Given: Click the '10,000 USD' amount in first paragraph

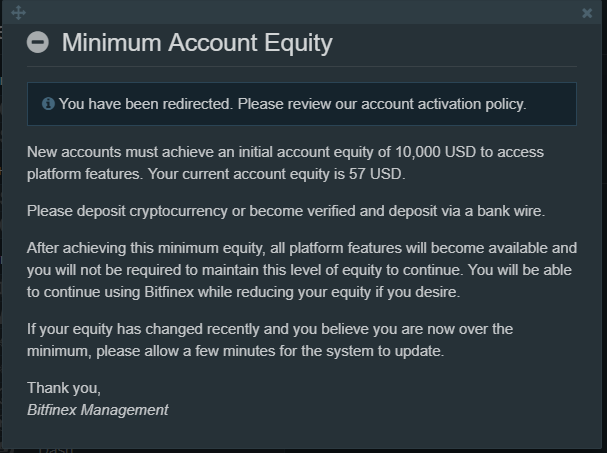Looking at the screenshot, I should point(435,152).
